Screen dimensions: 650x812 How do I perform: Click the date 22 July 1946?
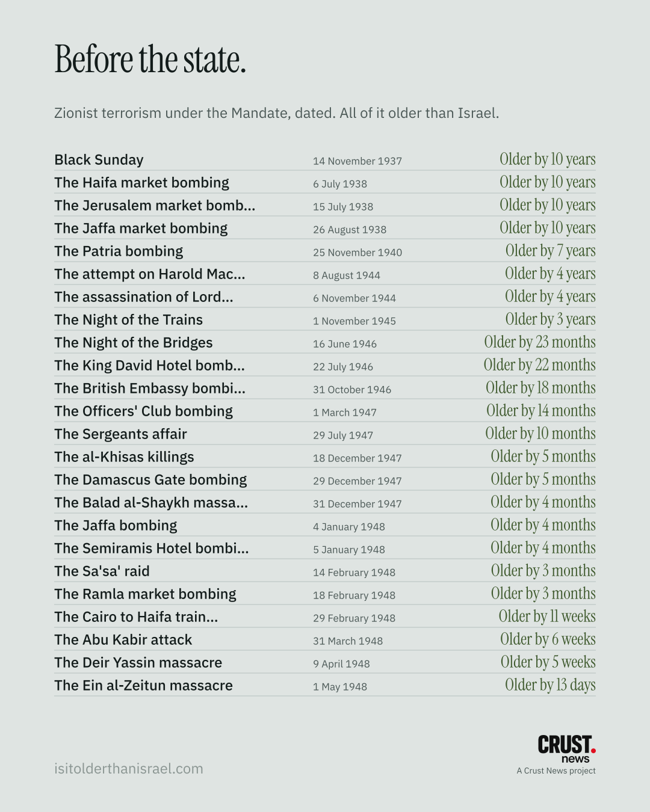343,367
